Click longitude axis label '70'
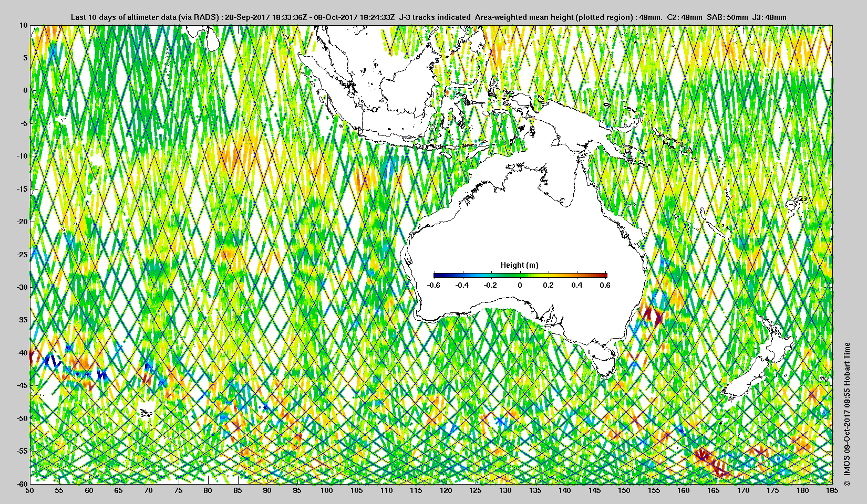Viewport: 867px width, 504px height. pyautogui.click(x=149, y=490)
